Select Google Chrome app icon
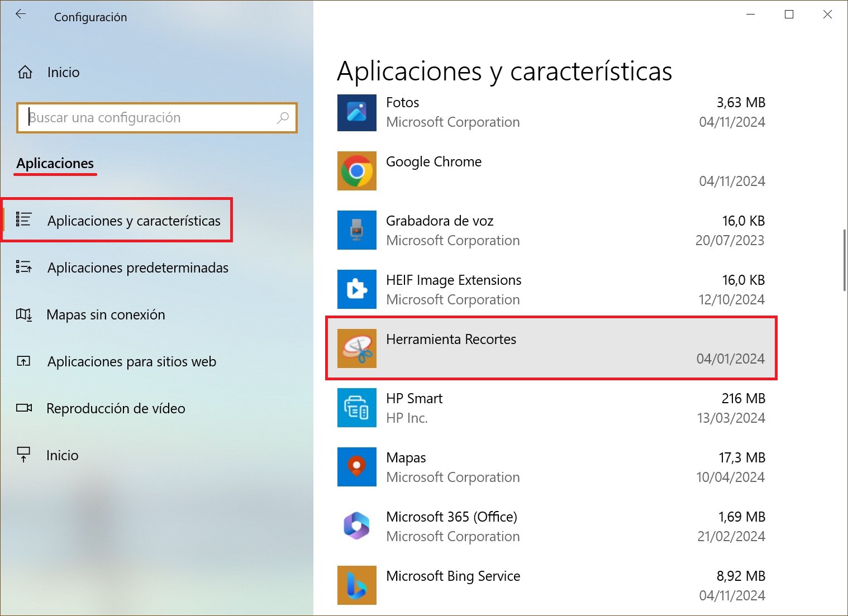The image size is (848, 616). pyautogui.click(x=357, y=171)
